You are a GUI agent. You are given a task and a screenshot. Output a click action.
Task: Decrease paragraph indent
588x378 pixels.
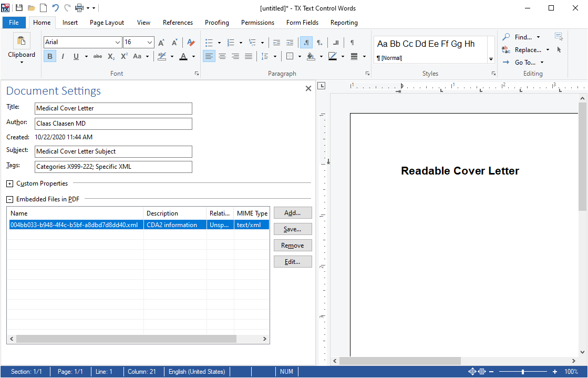coord(276,43)
